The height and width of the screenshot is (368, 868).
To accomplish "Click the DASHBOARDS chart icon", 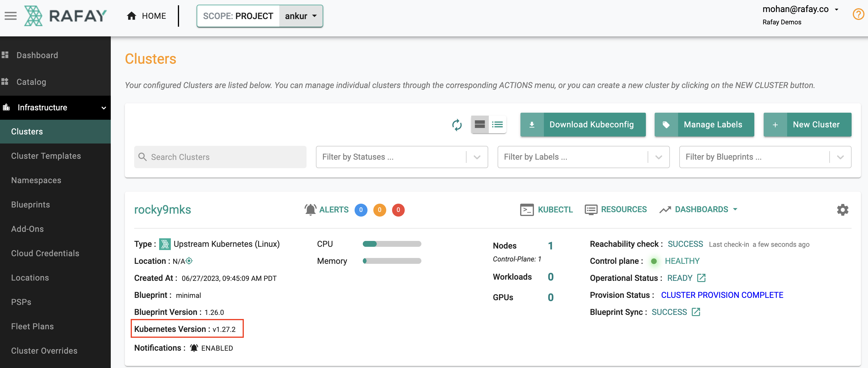I will [666, 210].
